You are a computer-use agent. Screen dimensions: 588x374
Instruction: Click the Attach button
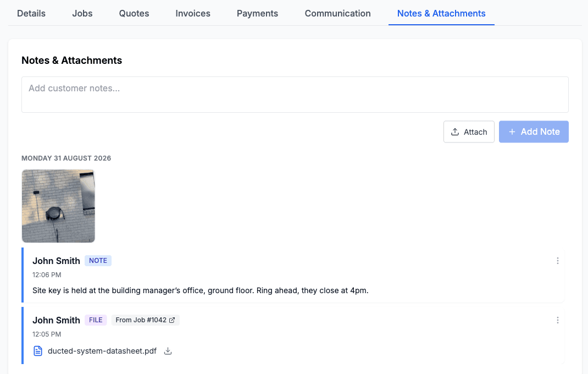(469, 132)
